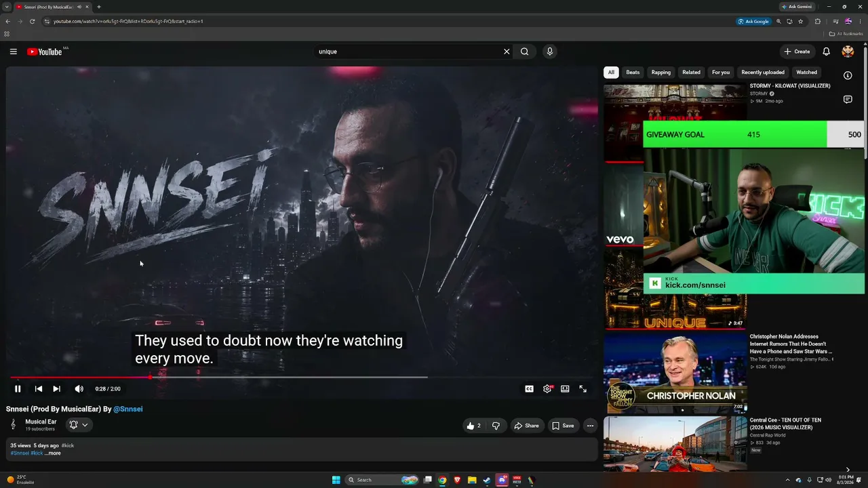Skip to the next video
The height and width of the screenshot is (488, 868).
[56, 389]
